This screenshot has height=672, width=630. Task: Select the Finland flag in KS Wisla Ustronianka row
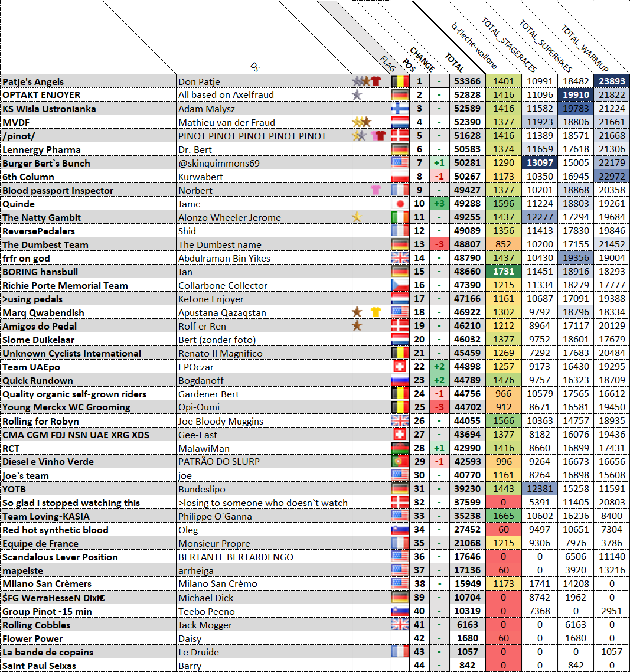click(400, 109)
